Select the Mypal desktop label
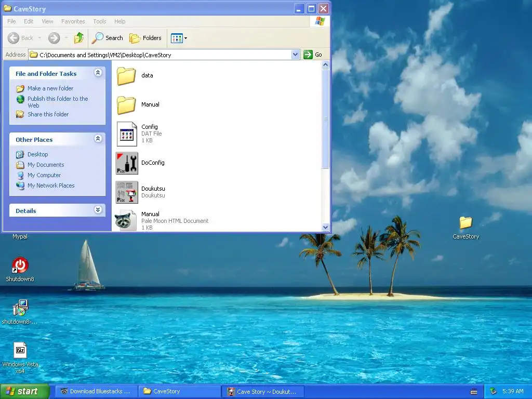The height and width of the screenshot is (399, 532). [20, 236]
